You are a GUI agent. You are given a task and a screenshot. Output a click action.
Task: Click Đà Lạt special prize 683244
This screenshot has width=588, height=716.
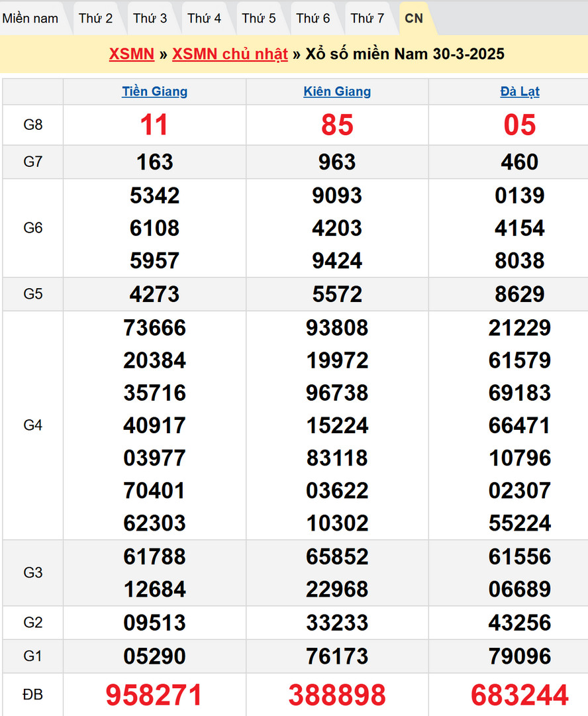(519, 695)
